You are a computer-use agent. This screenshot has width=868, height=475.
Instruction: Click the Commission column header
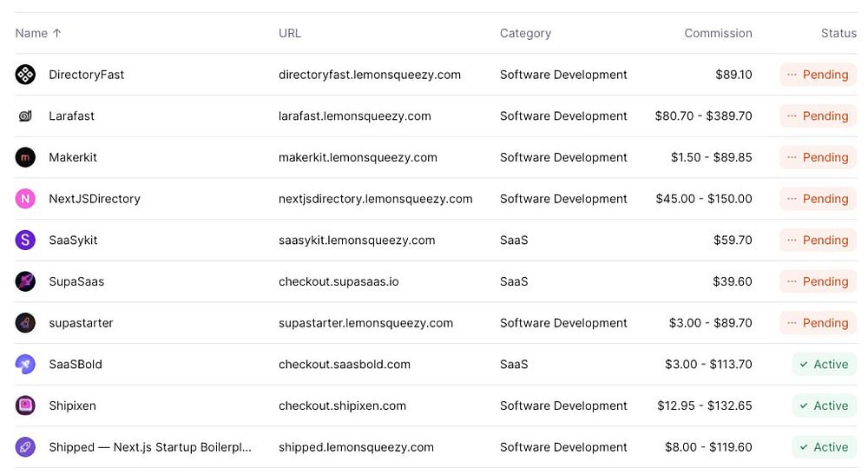point(718,33)
